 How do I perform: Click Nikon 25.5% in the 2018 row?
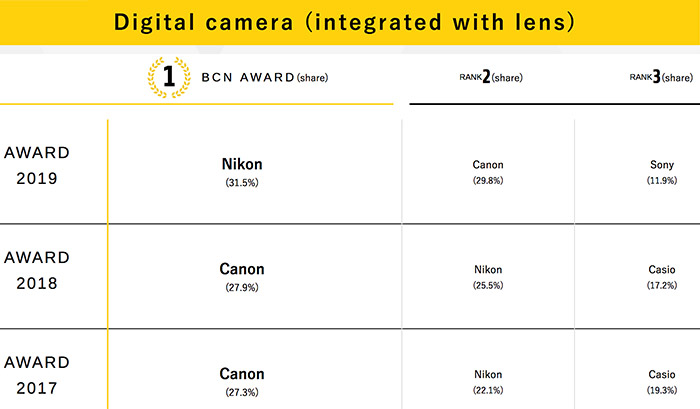pyautogui.click(x=488, y=277)
